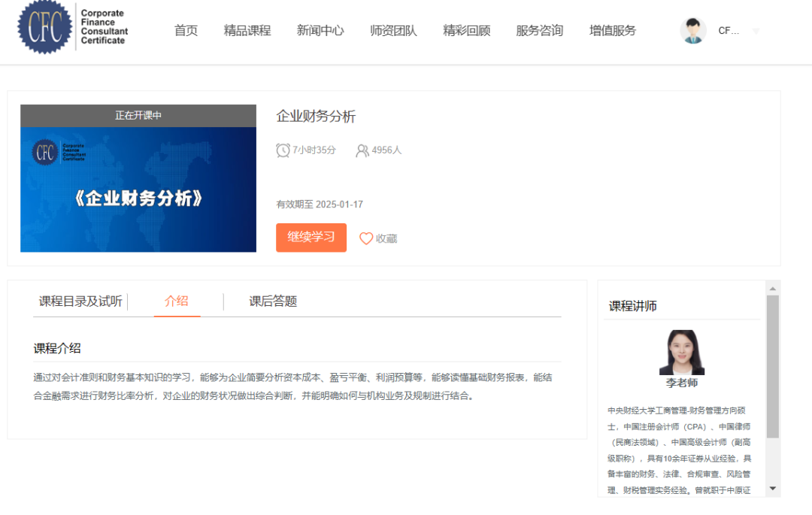Click scrollbar down arrow in instructor panel
This screenshot has height=515, width=812.
tap(773, 488)
